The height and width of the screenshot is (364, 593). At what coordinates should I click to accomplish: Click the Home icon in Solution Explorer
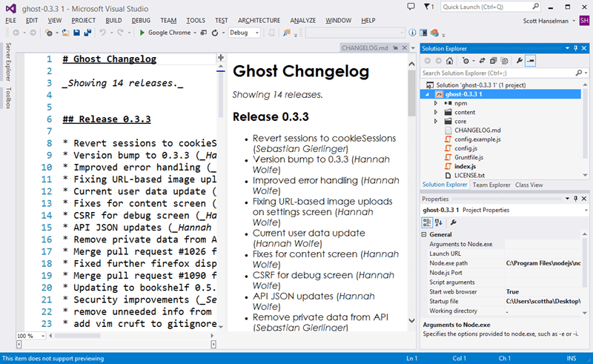coord(451,61)
